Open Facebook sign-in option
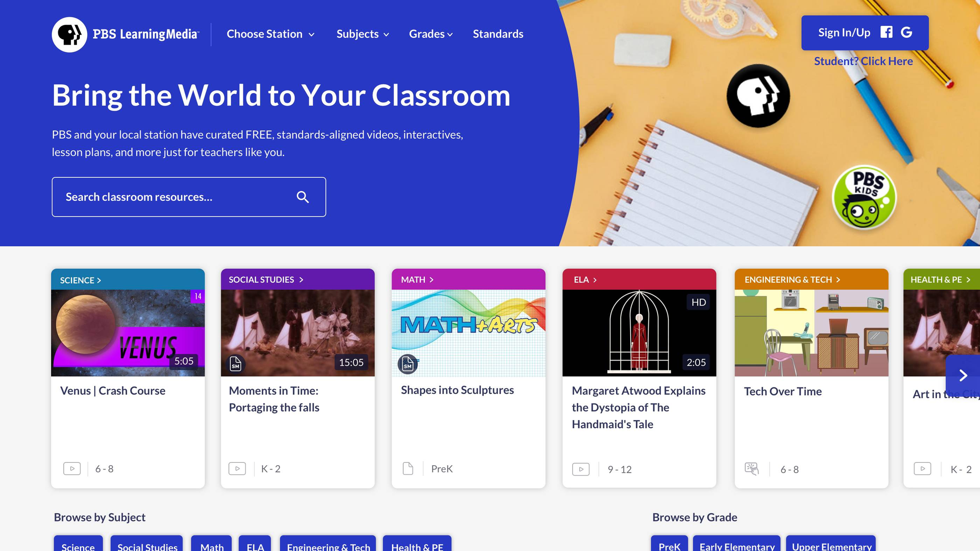The image size is (980, 551). 886,32
